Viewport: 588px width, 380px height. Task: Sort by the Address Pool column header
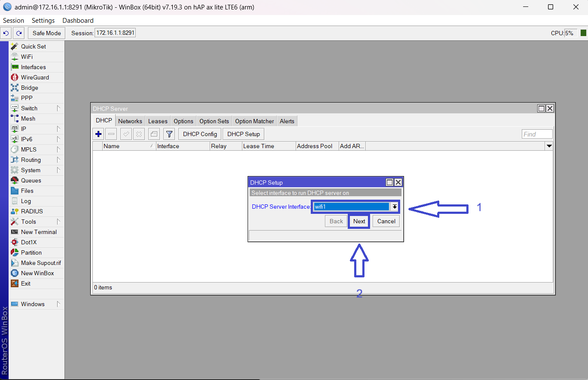pyautogui.click(x=317, y=146)
